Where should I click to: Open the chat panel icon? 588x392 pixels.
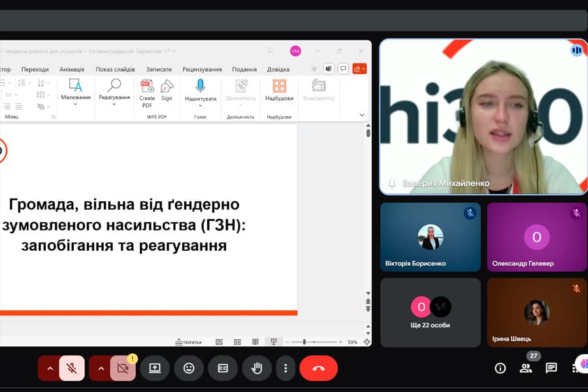551,368
